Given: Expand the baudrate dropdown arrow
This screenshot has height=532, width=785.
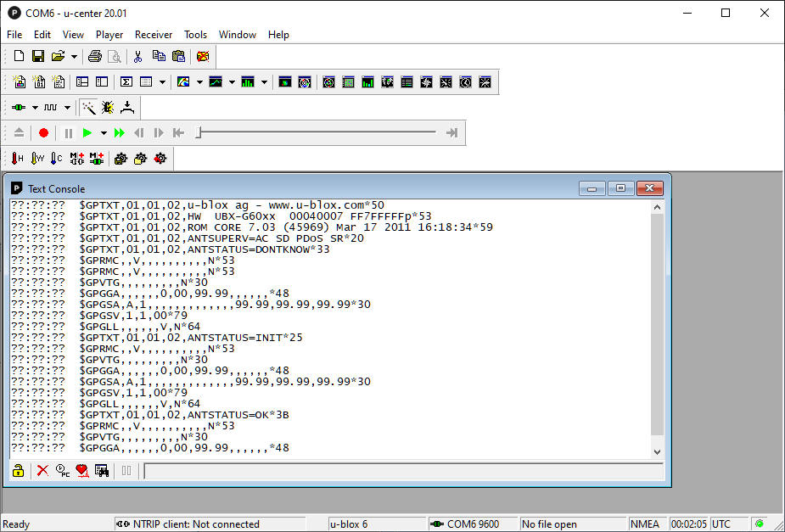Looking at the screenshot, I should click(67, 108).
